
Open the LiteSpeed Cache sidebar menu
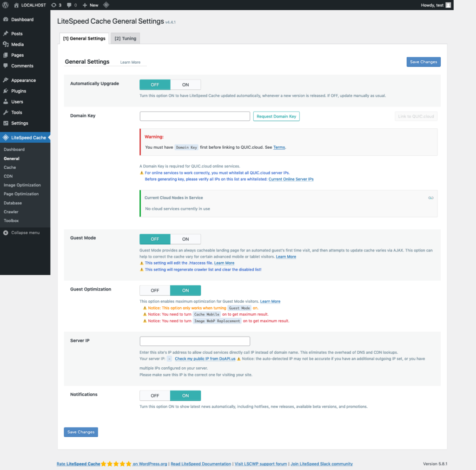[25, 138]
